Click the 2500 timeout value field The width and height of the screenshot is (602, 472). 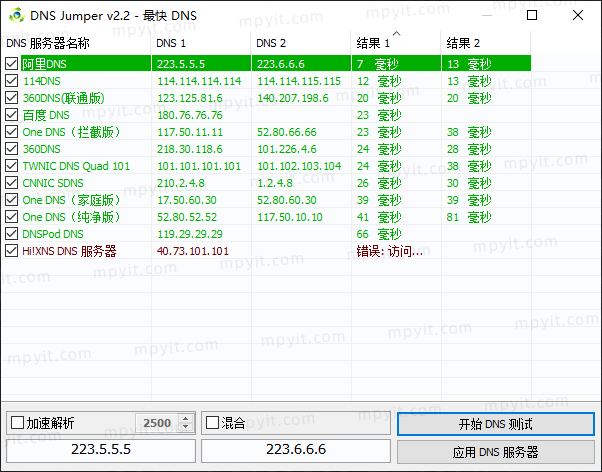click(x=157, y=423)
